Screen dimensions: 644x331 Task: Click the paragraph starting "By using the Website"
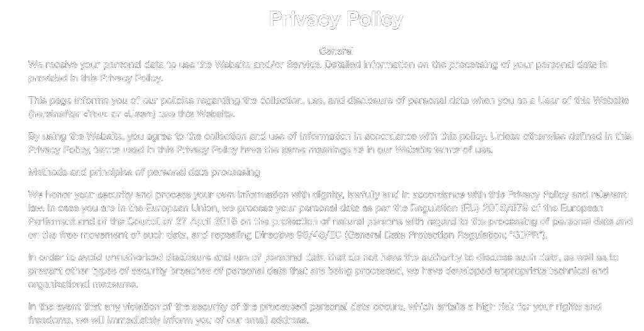tap(330, 143)
